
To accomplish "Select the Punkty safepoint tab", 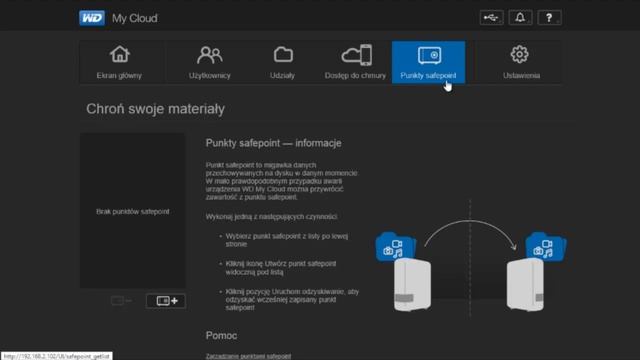I will point(428,62).
